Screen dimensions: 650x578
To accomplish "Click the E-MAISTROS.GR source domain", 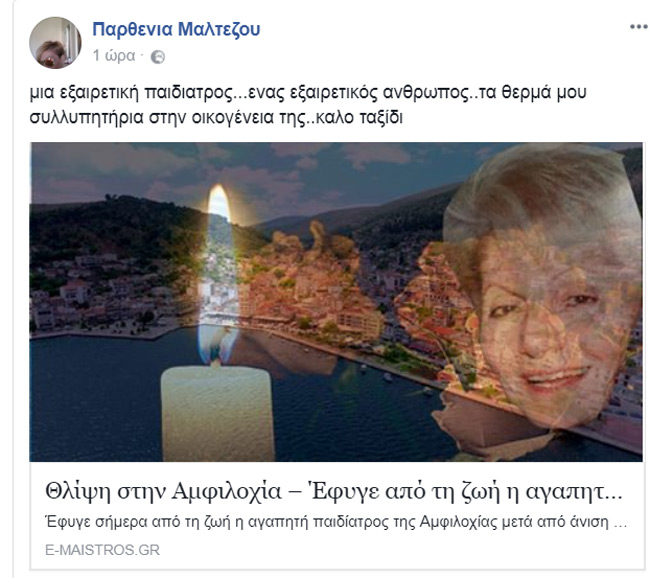I will [102, 550].
